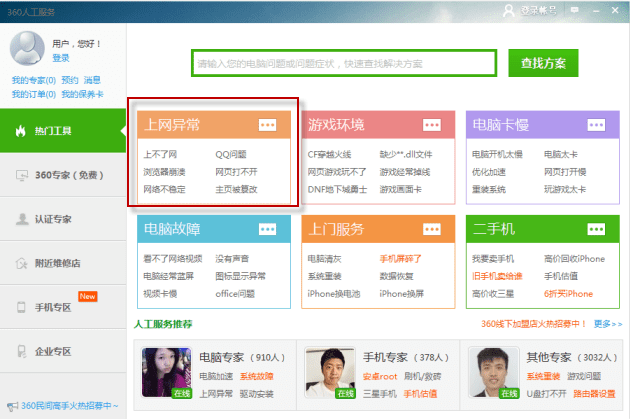The width and height of the screenshot is (630, 419).
Task: Click the phone icon beside 手机专区
Action: coord(21,307)
